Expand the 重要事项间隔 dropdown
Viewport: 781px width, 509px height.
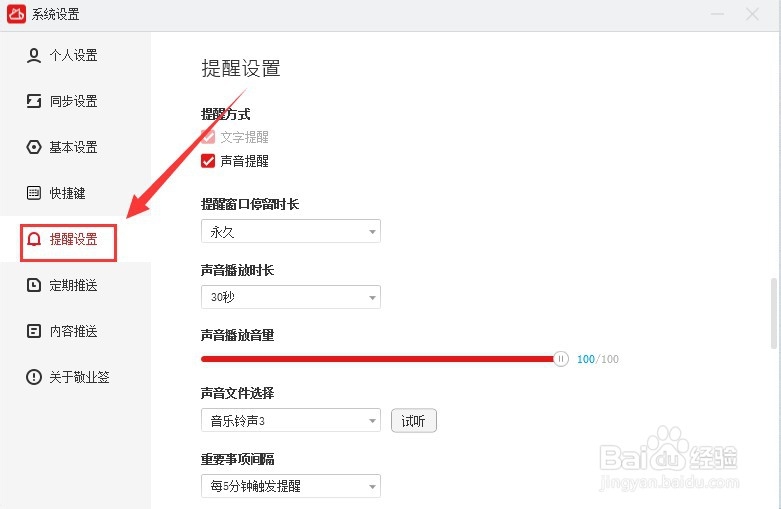click(x=290, y=487)
